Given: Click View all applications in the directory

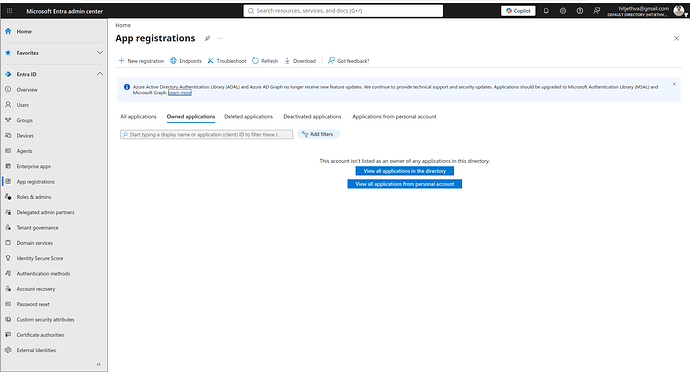Looking at the screenshot, I should 404,171.
